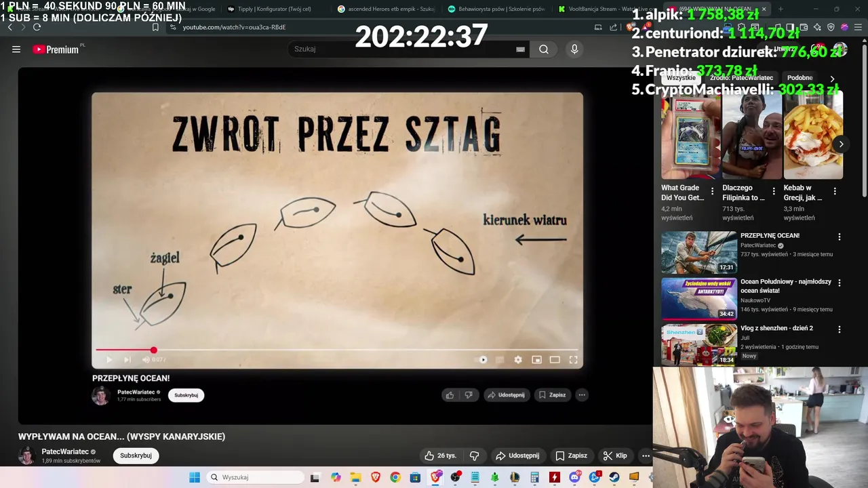This screenshot has height=488, width=868.
Task: Play the embedded video
Action: click(109, 360)
